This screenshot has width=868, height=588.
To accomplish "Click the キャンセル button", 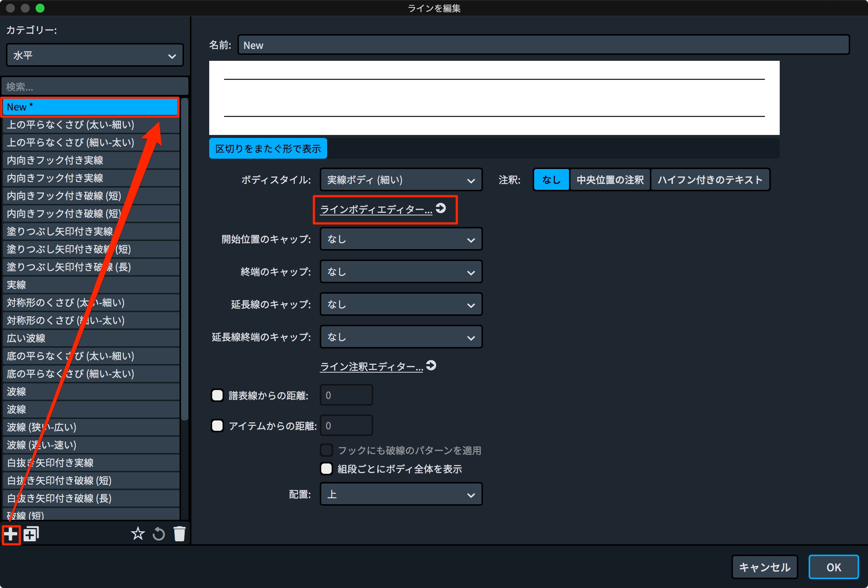I will pyautogui.click(x=765, y=568).
